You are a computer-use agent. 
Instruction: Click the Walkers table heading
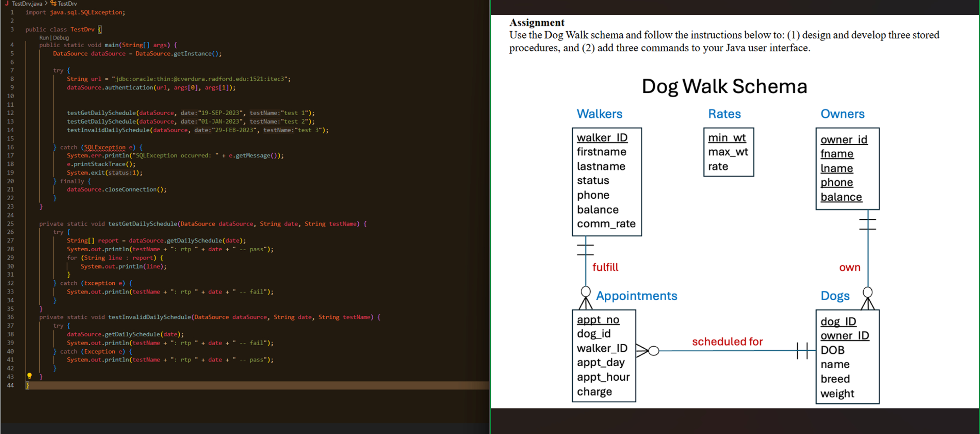coord(599,114)
